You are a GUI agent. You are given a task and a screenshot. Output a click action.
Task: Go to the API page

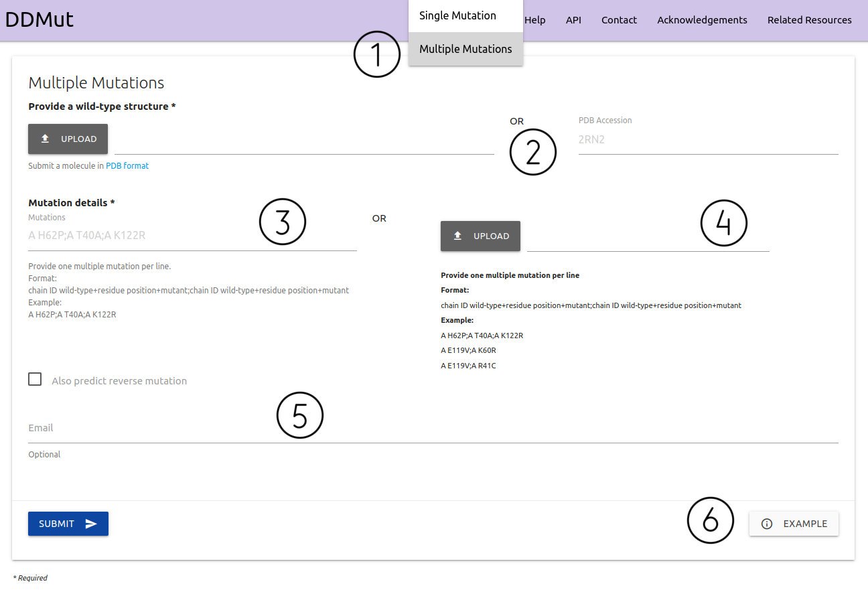(x=573, y=20)
